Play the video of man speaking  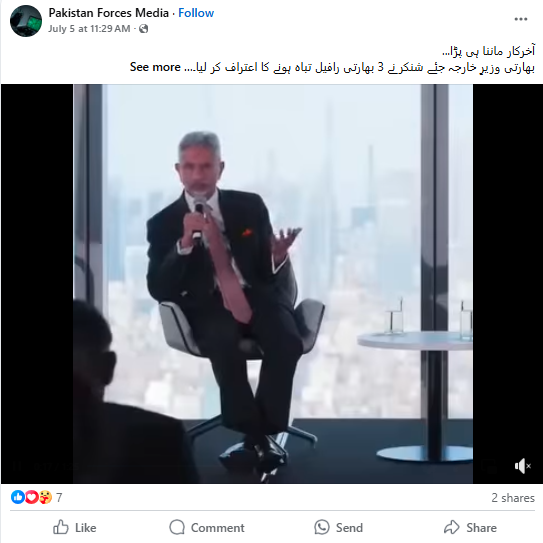(273, 284)
